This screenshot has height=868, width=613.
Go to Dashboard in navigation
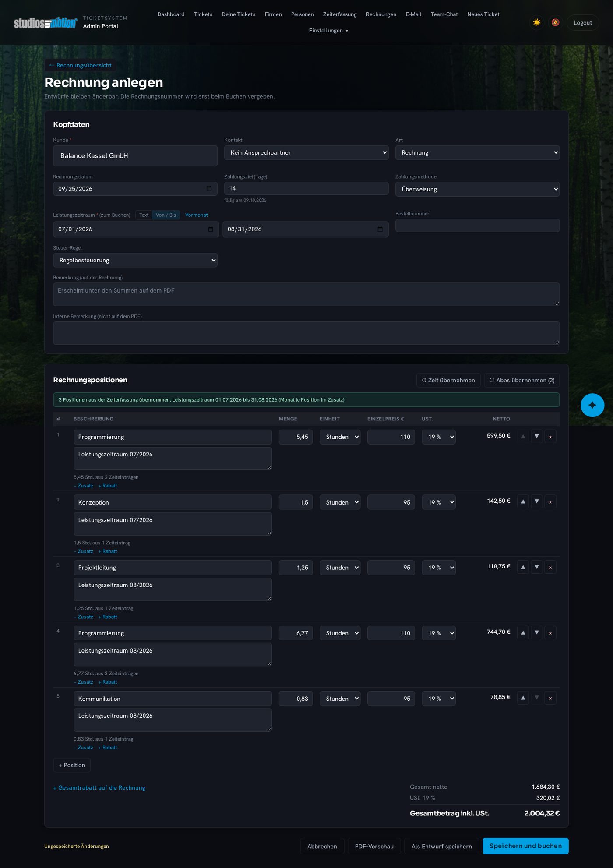click(x=171, y=14)
